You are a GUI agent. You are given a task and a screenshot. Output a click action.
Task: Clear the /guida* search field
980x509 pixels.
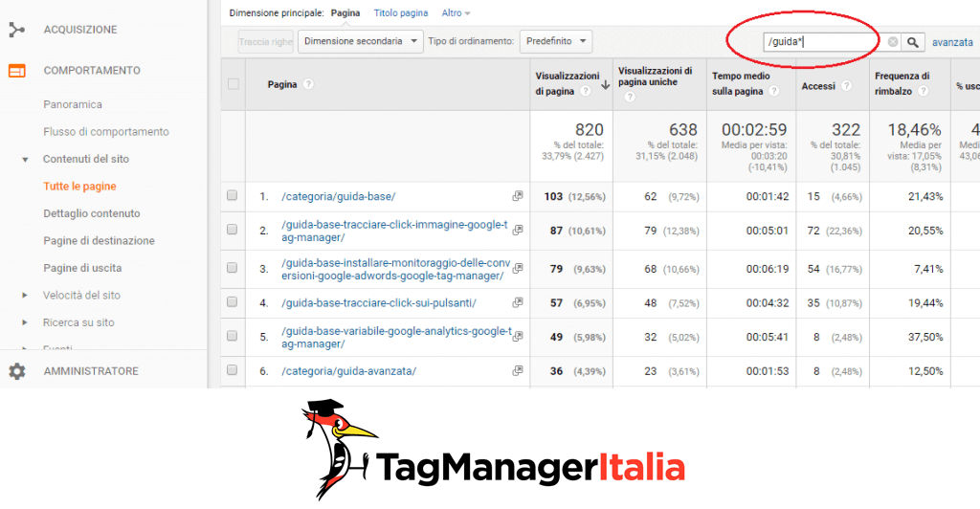click(893, 42)
